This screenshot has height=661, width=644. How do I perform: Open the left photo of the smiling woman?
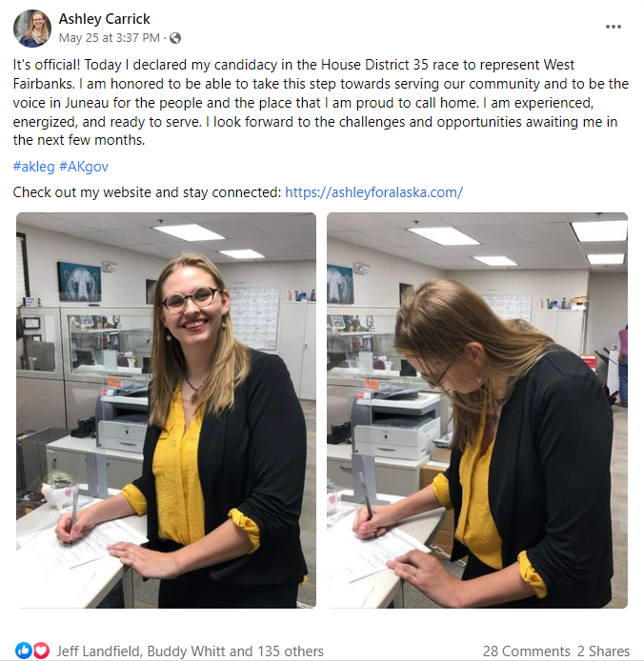click(166, 411)
